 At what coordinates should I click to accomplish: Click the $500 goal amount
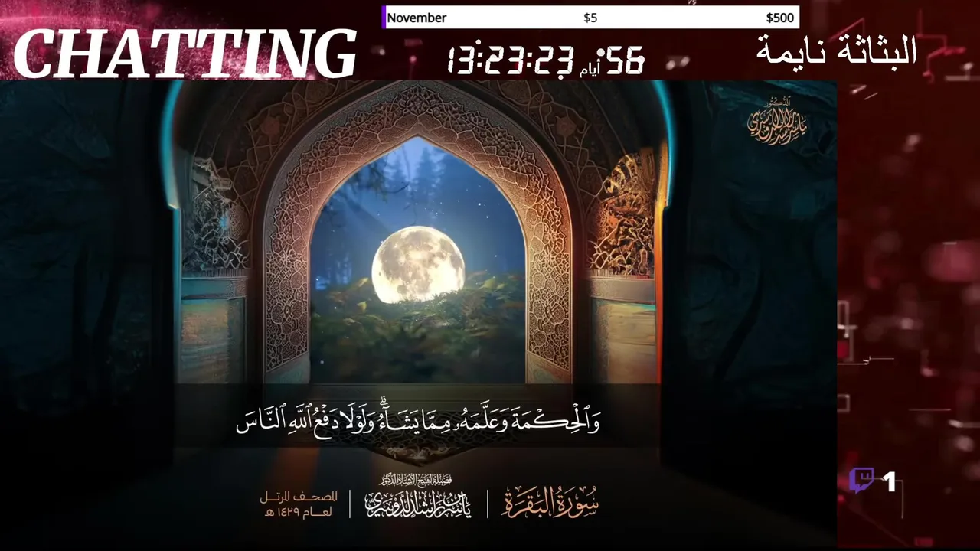(779, 18)
